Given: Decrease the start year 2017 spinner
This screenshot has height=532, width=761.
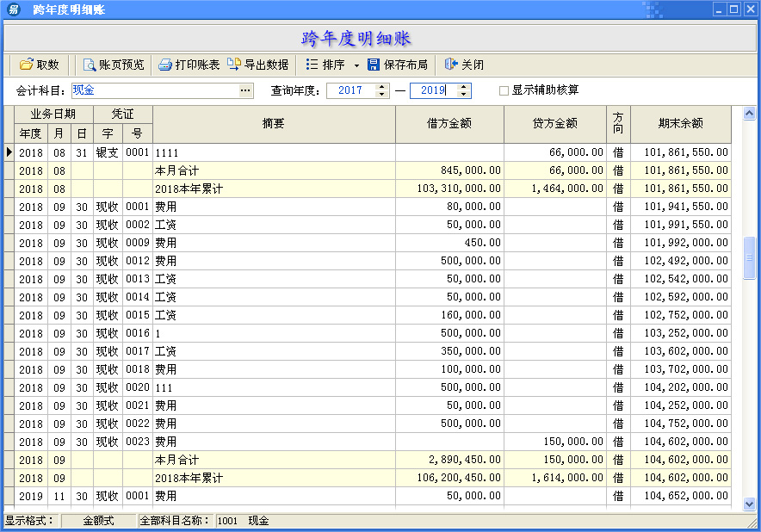Looking at the screenshot, I should pyautogui.click(x=382, y=94).
